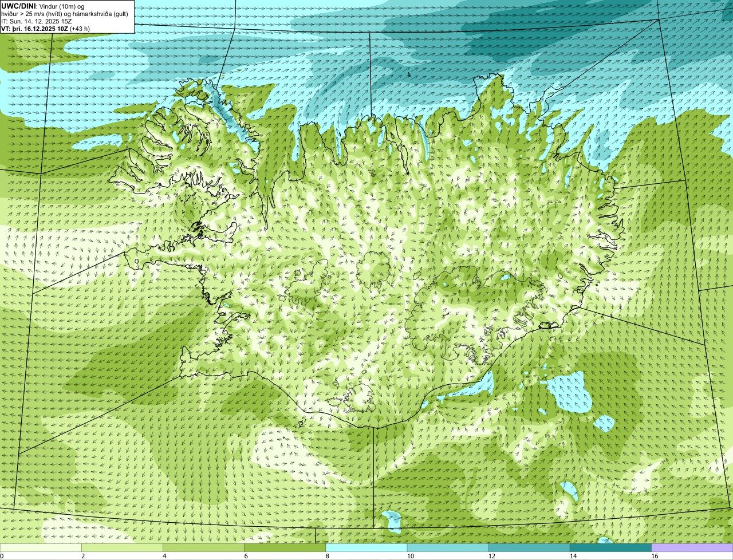Select the above-16 m/s purple color bar segment
The height and width of the screenshot is (560, 733).
pos(692,547)
